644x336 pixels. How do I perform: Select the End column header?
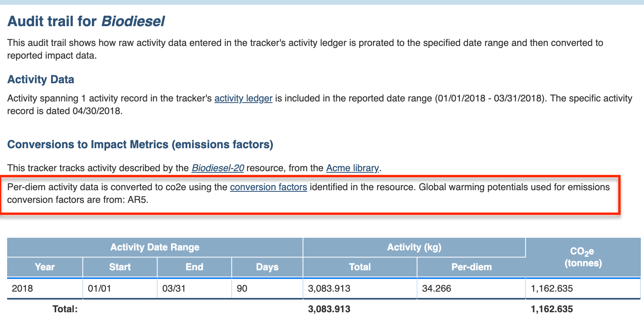[194, 267]
